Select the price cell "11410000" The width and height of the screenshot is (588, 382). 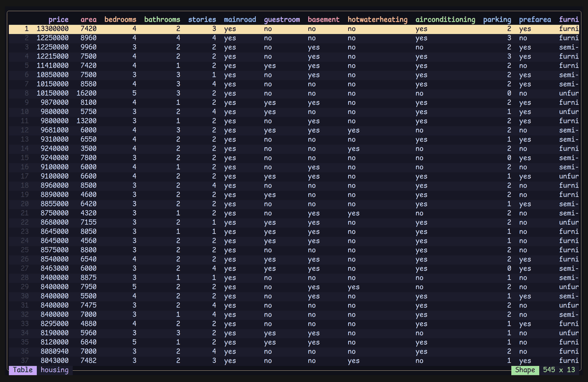52,66
